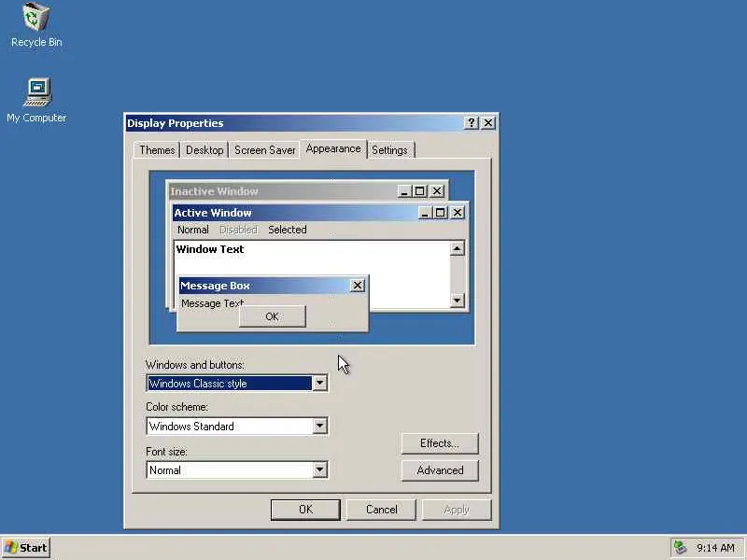Image resolution: width=747 pixels, height=560 pixels.
Task: Switch to the Desktop tab
Action: pos(204,150)
